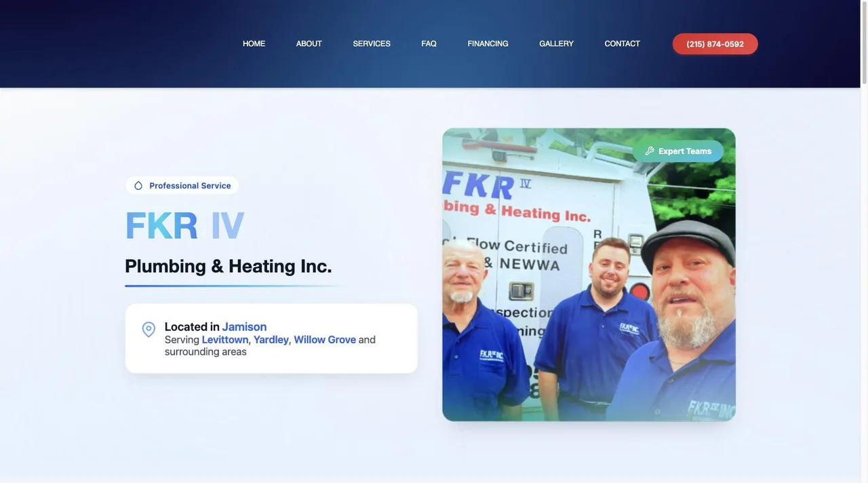Open the Jamison location link

coord(244,326)
